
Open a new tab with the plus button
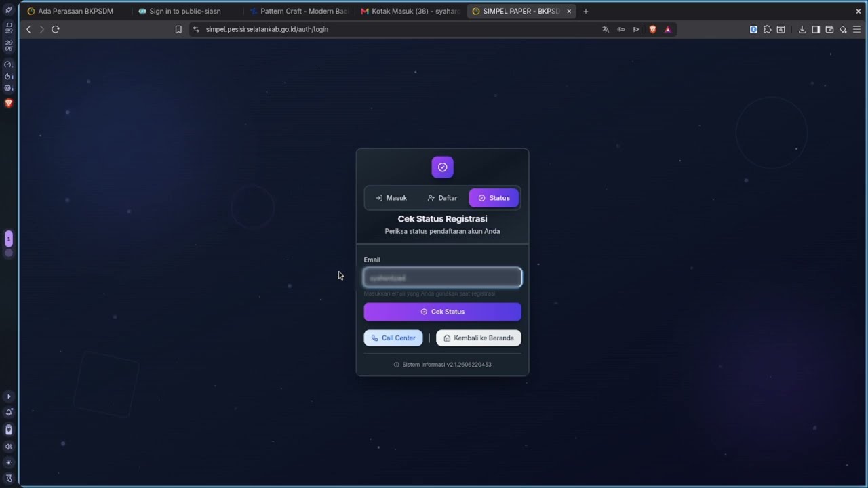[586, 11]
